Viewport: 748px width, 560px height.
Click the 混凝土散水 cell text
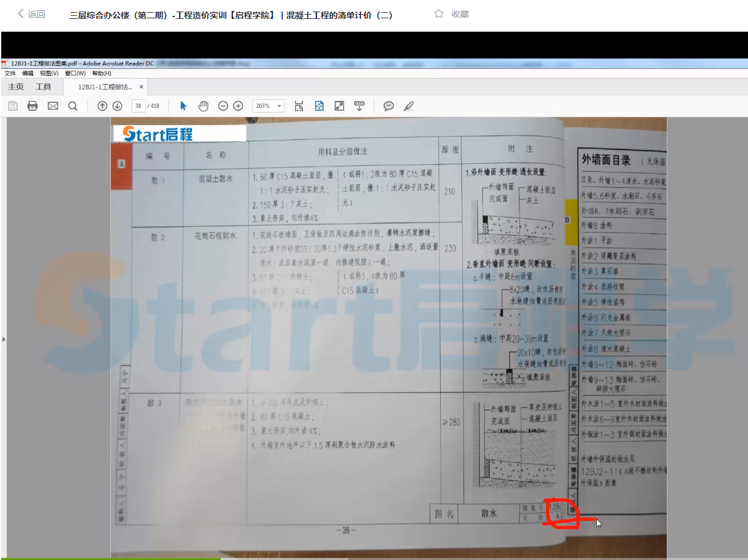coord(216,179)
